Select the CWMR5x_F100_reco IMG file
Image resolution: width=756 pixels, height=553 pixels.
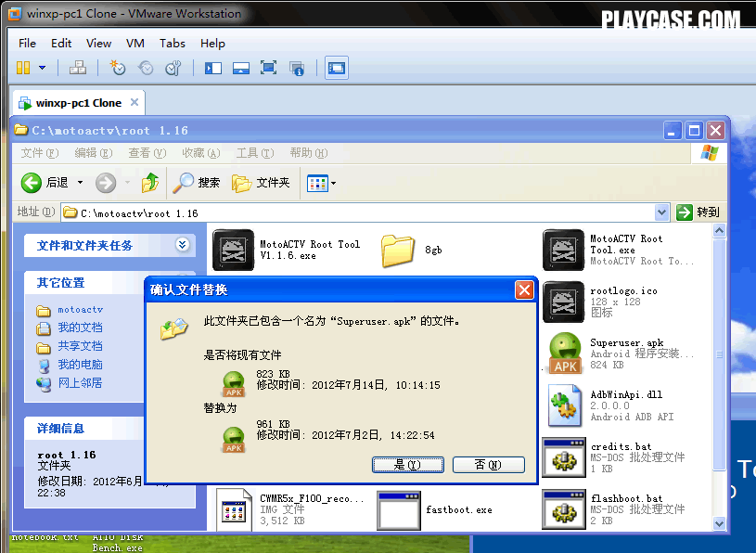coord(234,510)
